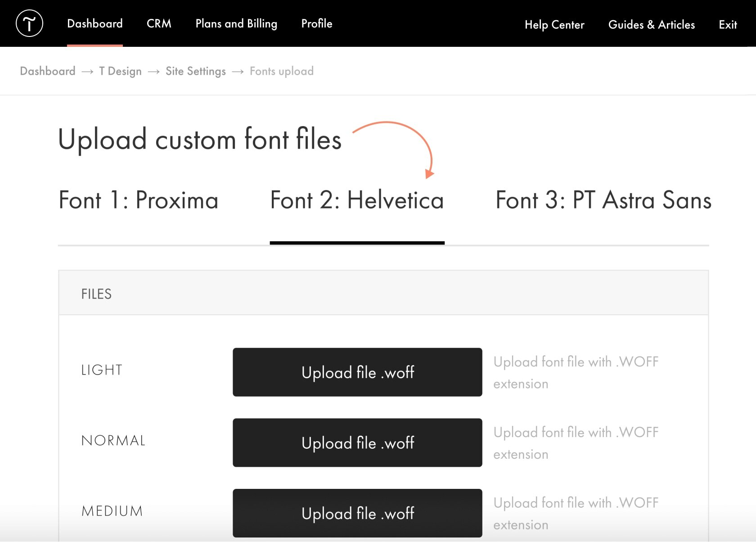Switch to Font 1: Proxima tab
This screenshot has width=756, height=542.
point(139,200)
